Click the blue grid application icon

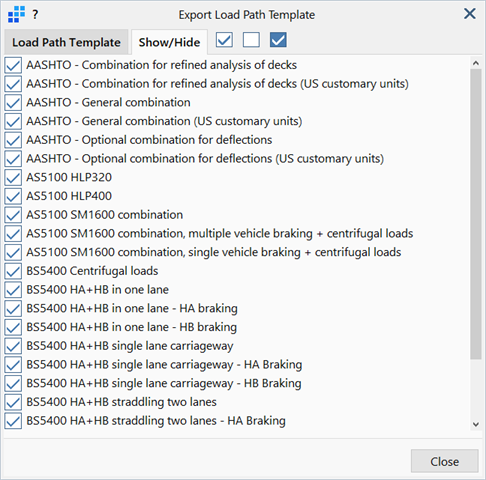point(16,14)
